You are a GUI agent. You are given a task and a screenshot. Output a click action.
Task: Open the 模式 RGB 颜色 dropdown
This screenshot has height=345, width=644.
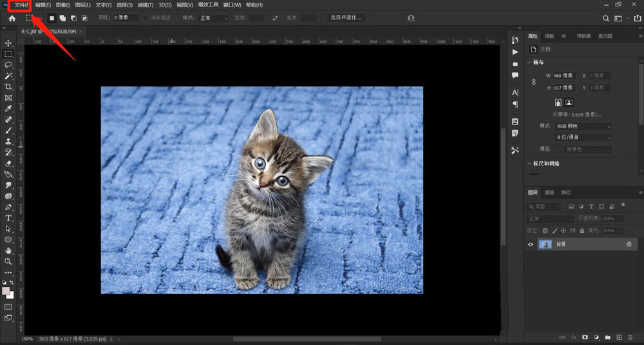click(583, 126)
